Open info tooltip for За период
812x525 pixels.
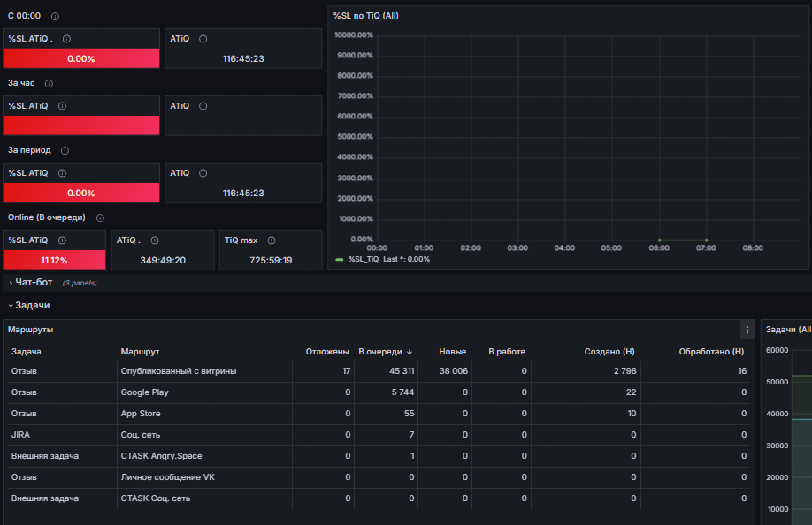(x=65, y=151)
